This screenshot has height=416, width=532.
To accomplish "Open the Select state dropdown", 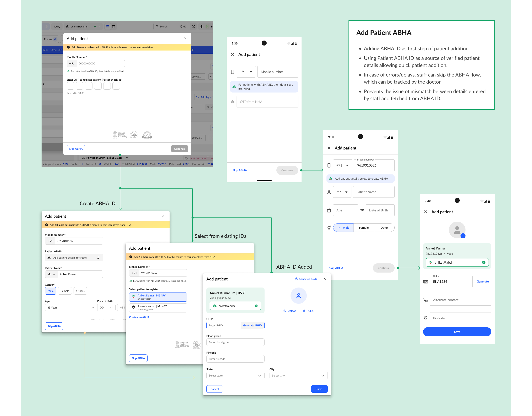I will coord(235,375).
